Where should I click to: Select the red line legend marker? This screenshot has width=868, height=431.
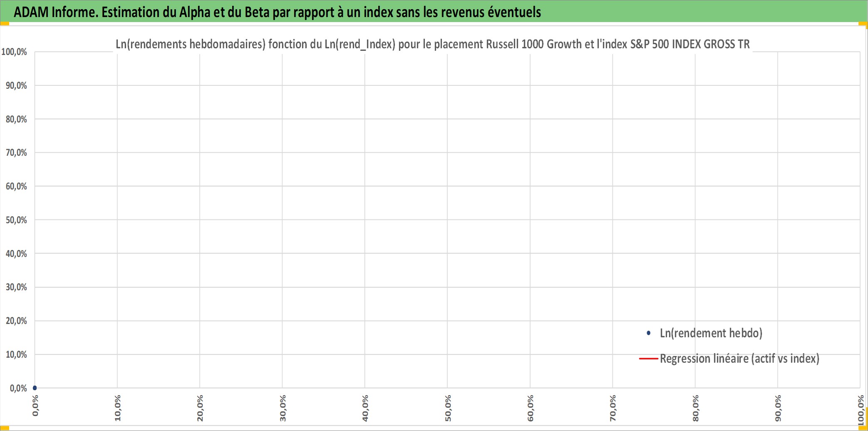[x=648, y=359]
